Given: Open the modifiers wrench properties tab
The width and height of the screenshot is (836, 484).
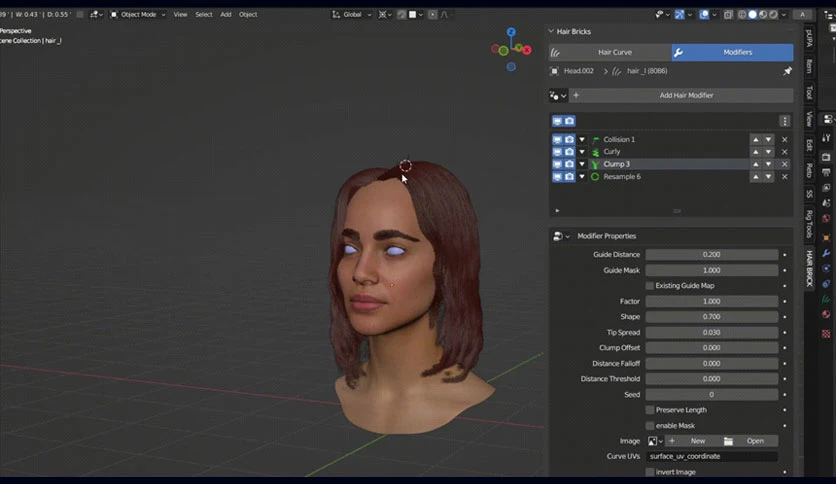Looking at the screenshot, I should [826, 253].
